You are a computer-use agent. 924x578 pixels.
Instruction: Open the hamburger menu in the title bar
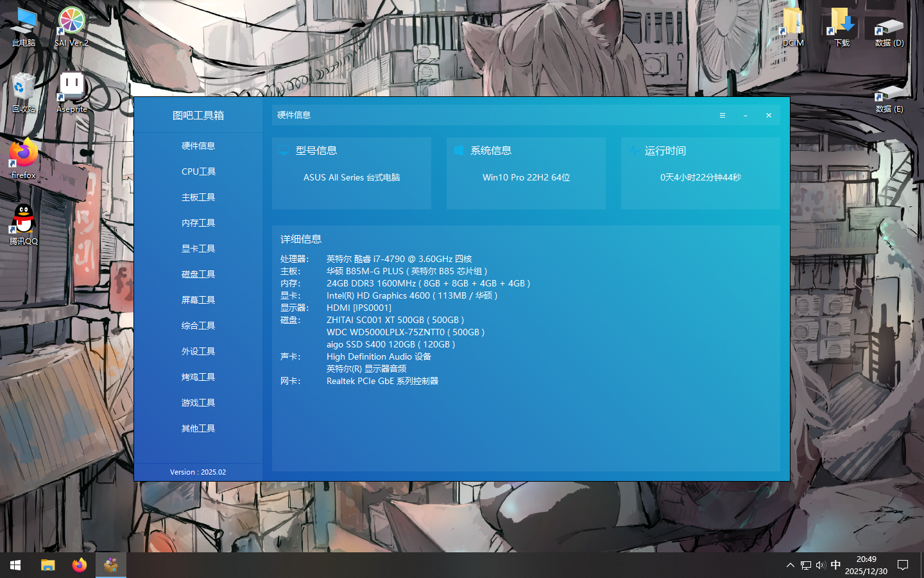click(x=722, y=116)
